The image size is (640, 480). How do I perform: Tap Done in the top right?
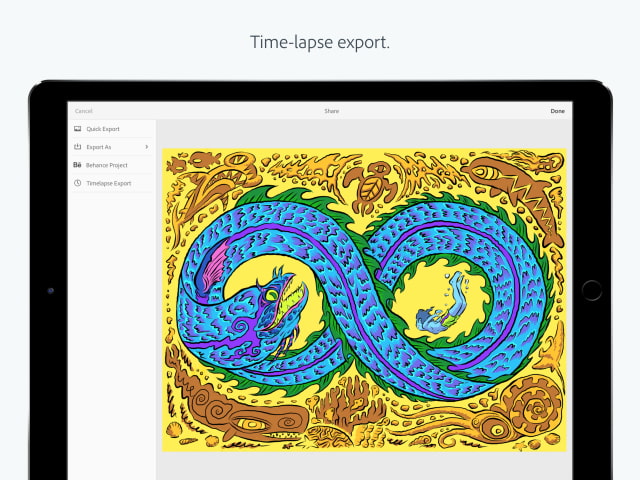pos(557,111)
